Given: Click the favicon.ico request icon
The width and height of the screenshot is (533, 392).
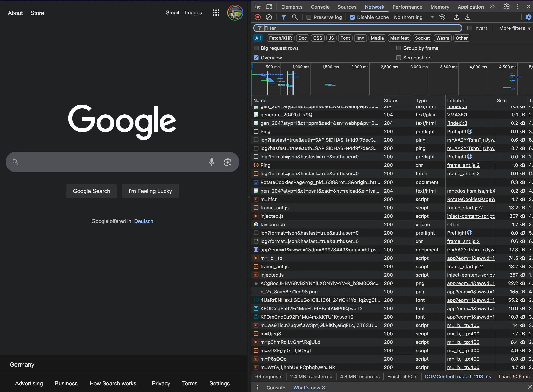Looking at the screenshot, I should point(256,224).
